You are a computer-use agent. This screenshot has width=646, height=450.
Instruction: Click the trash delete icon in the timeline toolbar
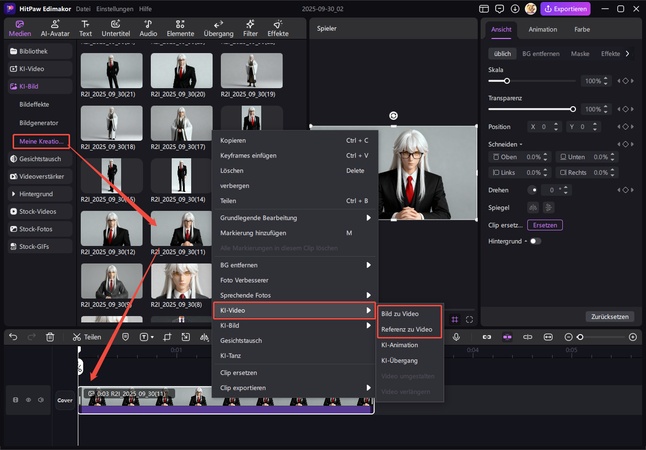pos(50,337)
